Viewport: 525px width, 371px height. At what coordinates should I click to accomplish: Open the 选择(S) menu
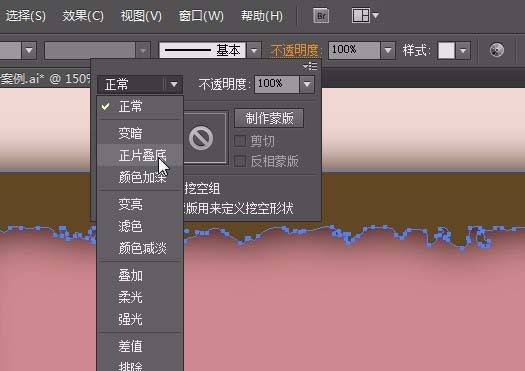(25, 16)
